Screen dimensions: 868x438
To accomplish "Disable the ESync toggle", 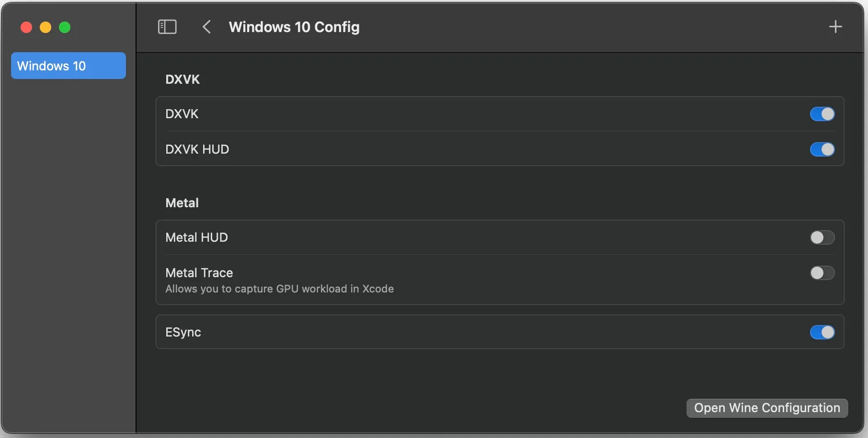I will (822, 332).
